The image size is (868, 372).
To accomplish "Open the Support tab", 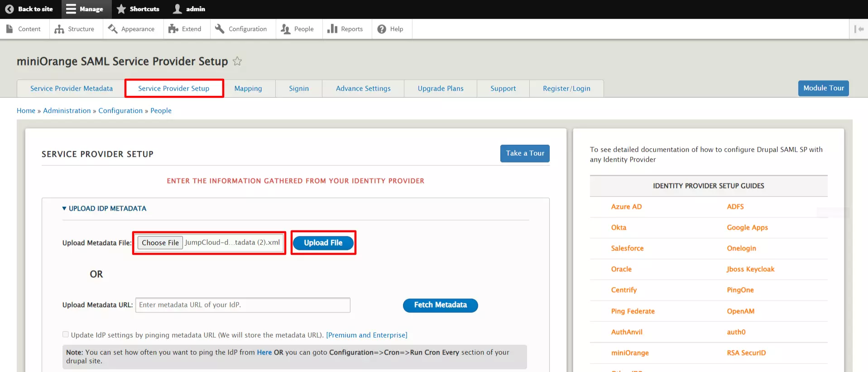I will pos(503,89).
